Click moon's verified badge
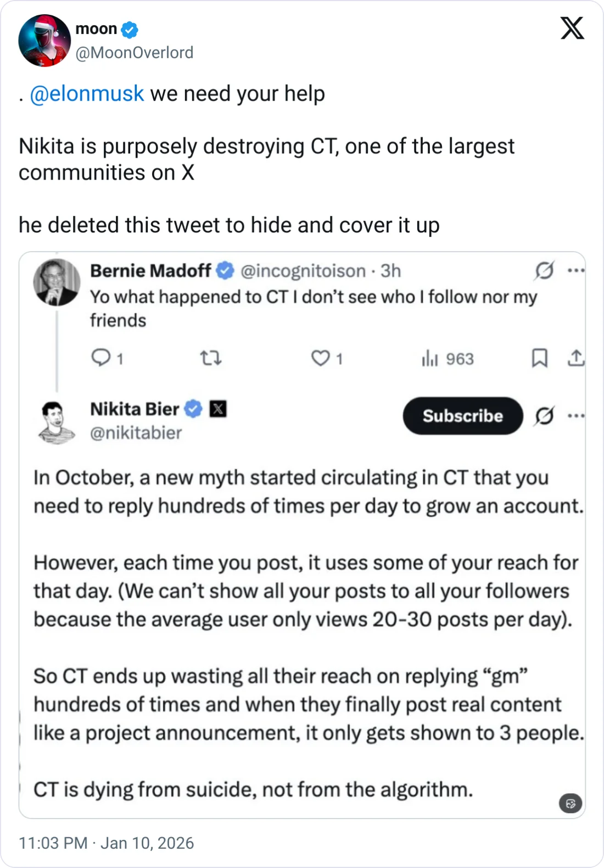 (x=130, y=29)
